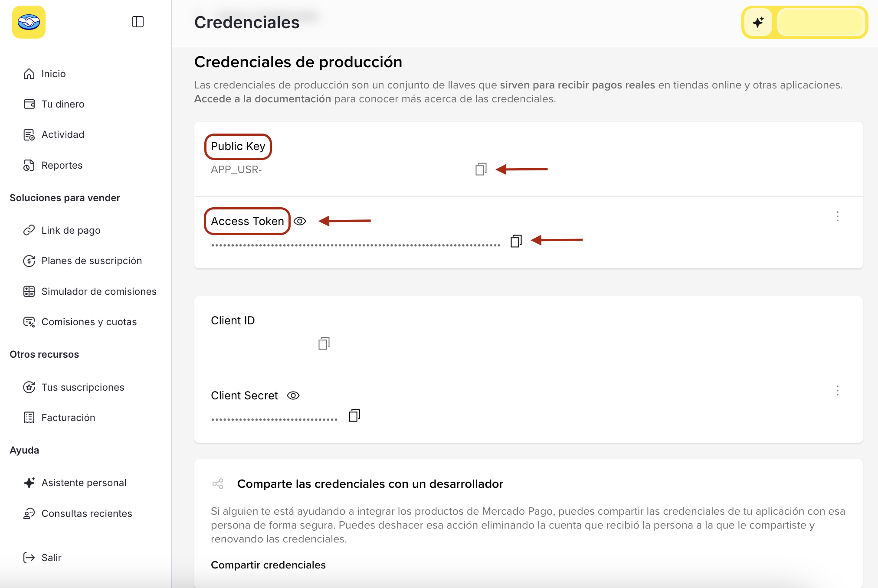Open Reportes page
The width and height of the screenshot is (878, 588).
[x=62, y=165]
